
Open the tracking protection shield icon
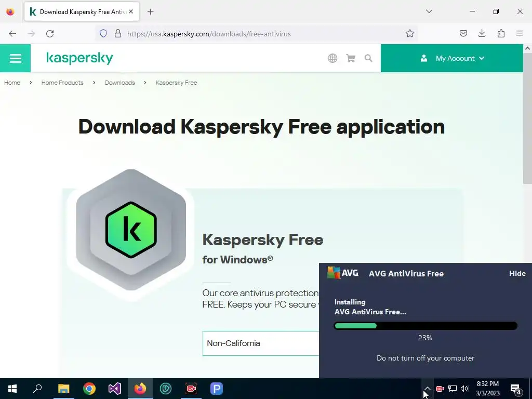pyautogui.click(x=103, y=34)
